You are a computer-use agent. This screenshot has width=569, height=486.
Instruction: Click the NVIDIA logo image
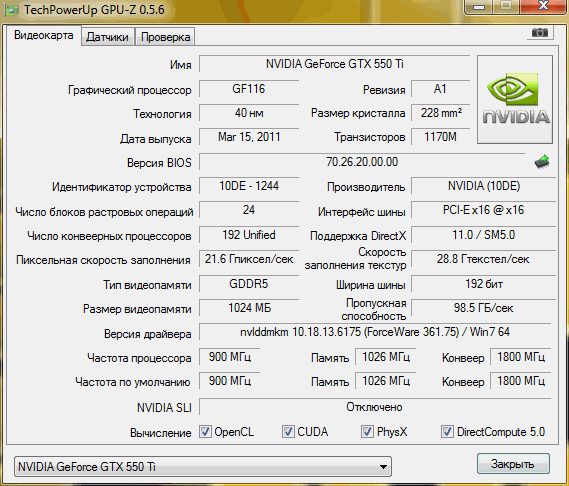[x=515, y=99]
